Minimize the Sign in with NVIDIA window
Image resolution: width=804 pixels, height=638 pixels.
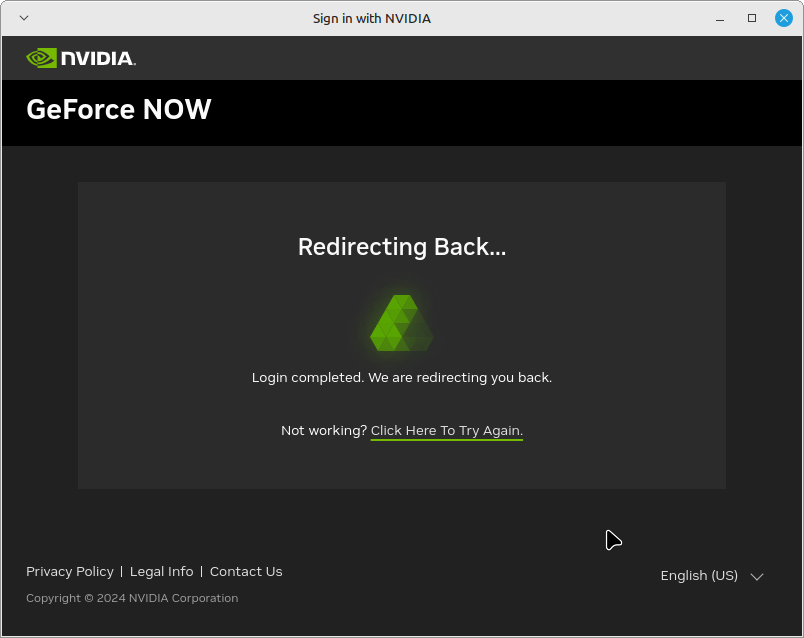[720, 18]
